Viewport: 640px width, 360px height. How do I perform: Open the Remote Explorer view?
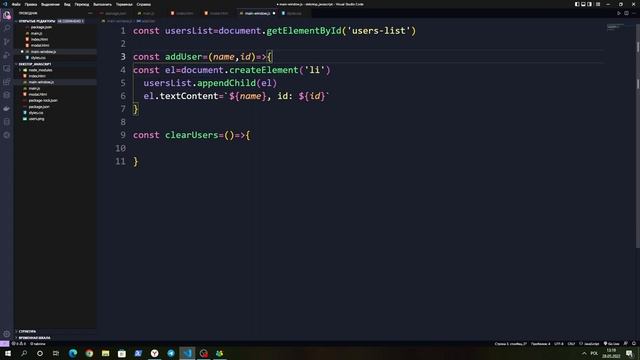point(7,69)
